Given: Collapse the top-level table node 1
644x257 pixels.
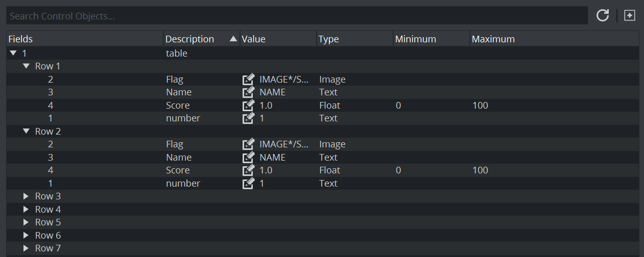Looking at the screenshot, I should [x=13, y=53].
